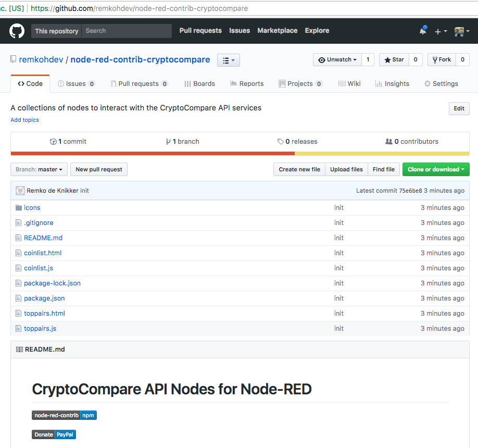Open Marketplace in top navigation
Image resolution: width=478 pixels, height=448 pixels.
[x=278, y=31]
